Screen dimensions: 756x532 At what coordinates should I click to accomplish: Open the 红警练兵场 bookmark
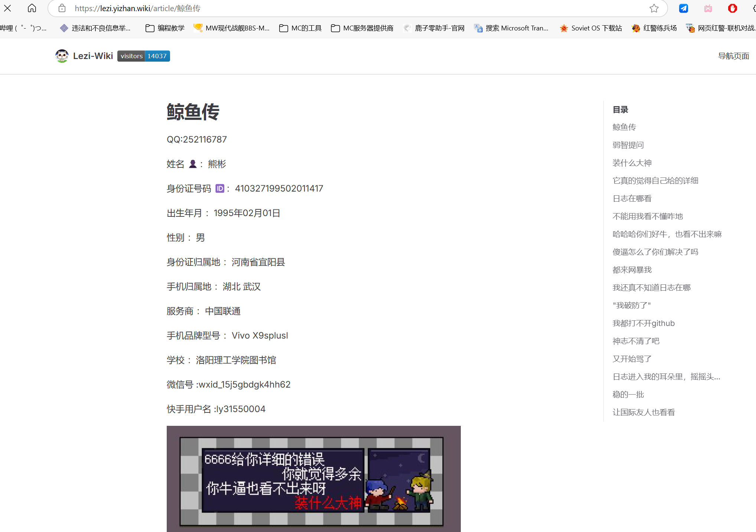coord(654,28)
